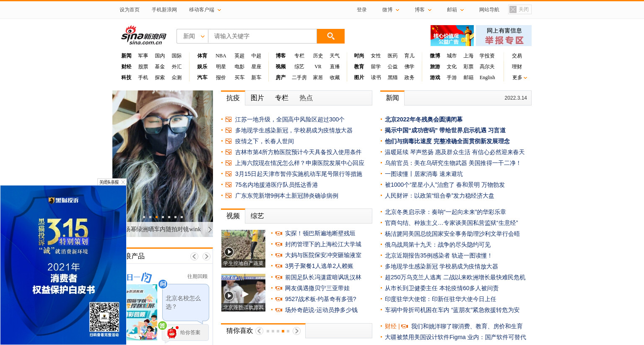
Task: Expand the 微博 dropdown in top bar
Action: (391, 10)
